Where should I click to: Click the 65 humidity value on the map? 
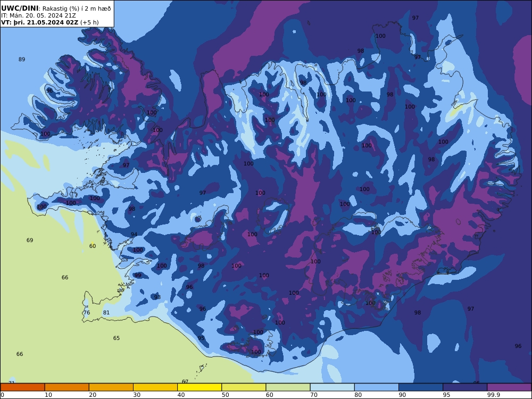point(117,338)
